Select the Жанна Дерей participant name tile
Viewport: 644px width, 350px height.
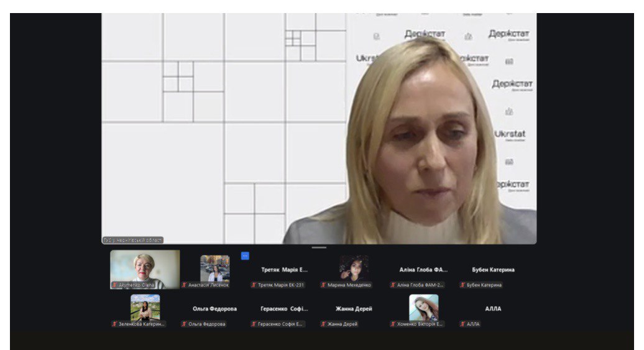354,308
